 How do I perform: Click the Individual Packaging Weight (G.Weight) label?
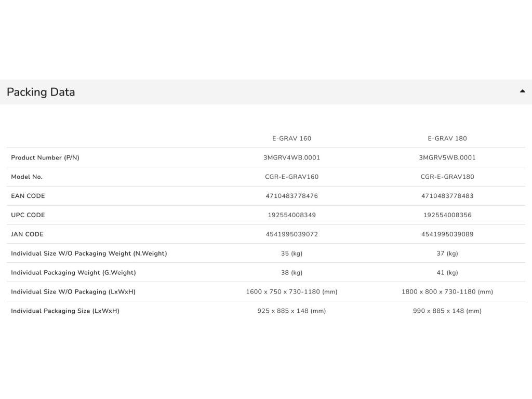[73, 273]
